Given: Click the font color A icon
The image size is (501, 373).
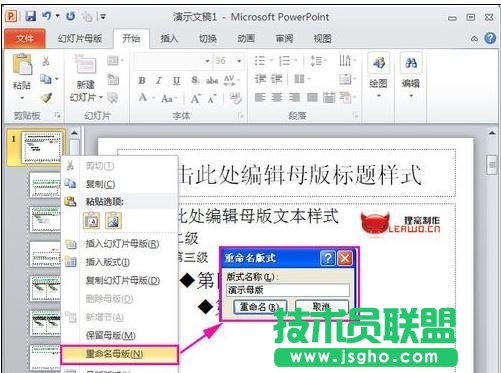Looking at the screenshot, I should [143, 98].
